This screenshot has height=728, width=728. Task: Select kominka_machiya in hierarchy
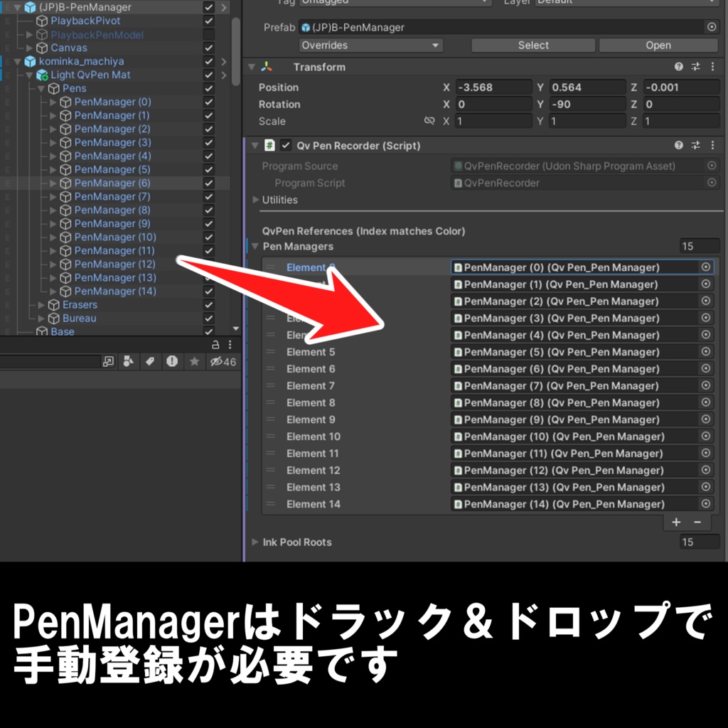tap(81, 61)
